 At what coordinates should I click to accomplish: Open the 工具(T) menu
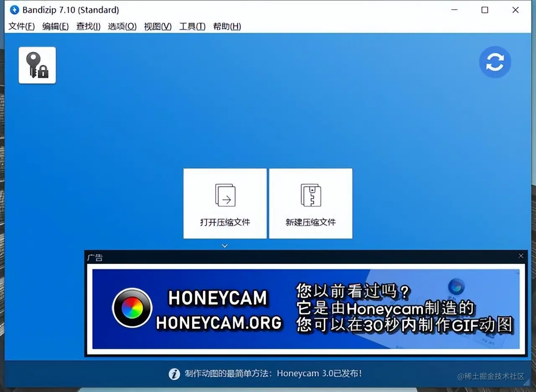(x=192, y=26)
